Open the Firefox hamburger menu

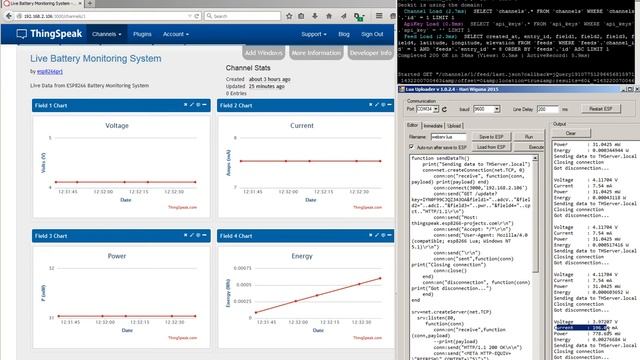tap(379, 16)
